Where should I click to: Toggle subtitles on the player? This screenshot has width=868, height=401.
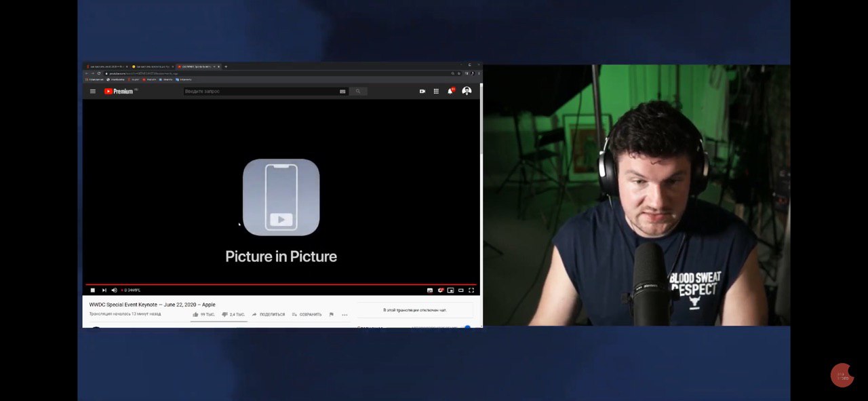[430, 290]
